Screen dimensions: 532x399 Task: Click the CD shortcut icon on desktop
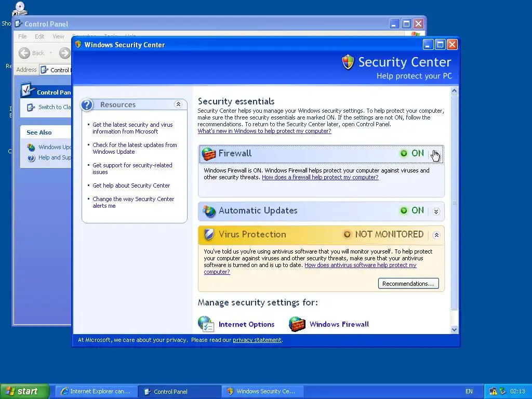pyautogui.click(x=19, y=8)
